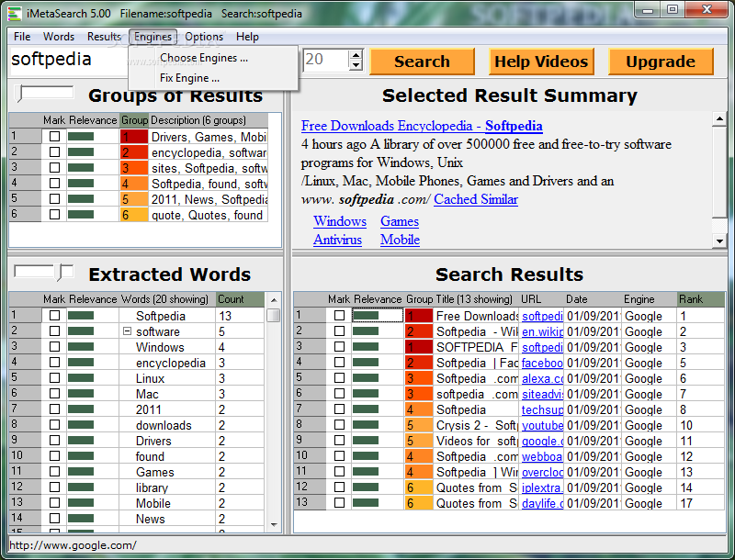
Task: Select '2011, News, Softpedia' group description
Action: click(x=209, y=199)
